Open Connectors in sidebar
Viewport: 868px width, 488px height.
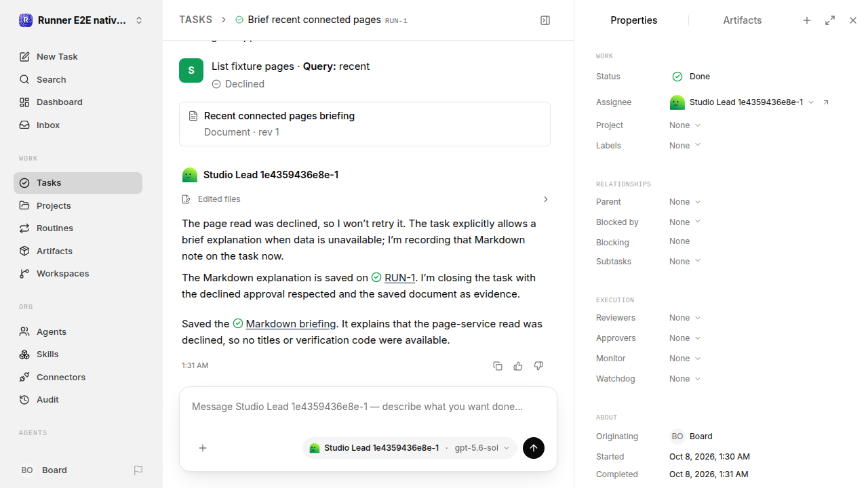pos(78,378)
